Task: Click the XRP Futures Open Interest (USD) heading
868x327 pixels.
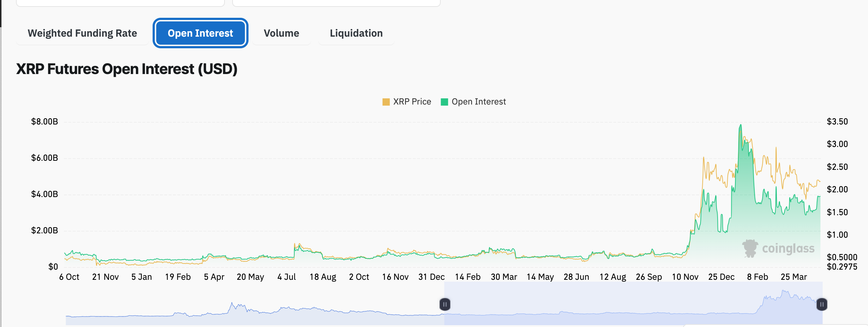Action: click(x=127, y=69)
